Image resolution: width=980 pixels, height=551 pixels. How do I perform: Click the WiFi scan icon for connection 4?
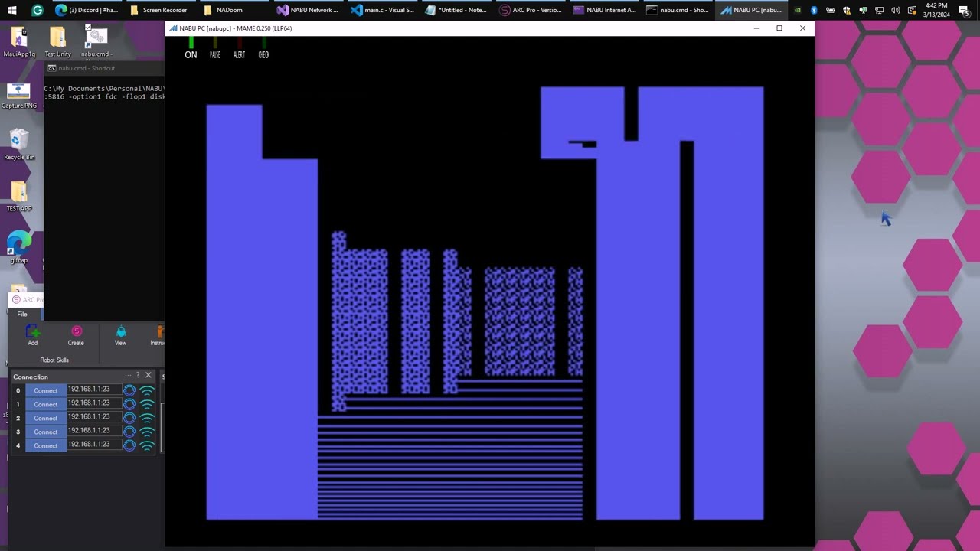pyautogui.click(x=147, y=445)
